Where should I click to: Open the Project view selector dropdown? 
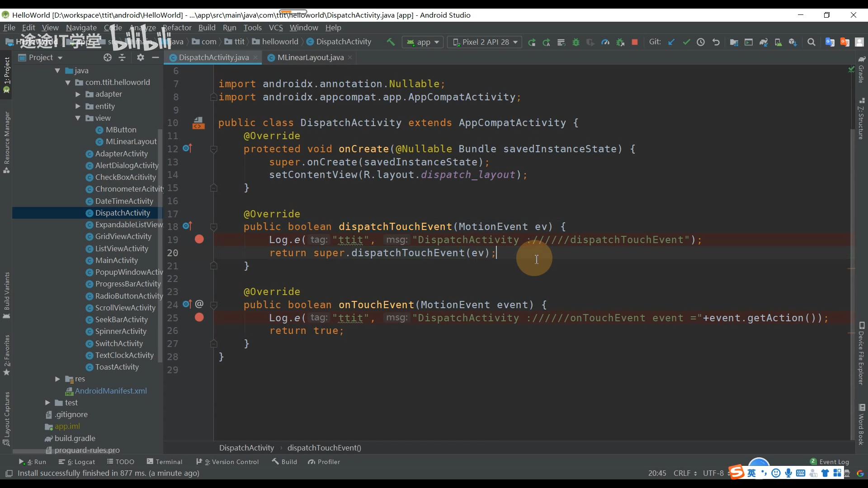click(x=41, y=57)
